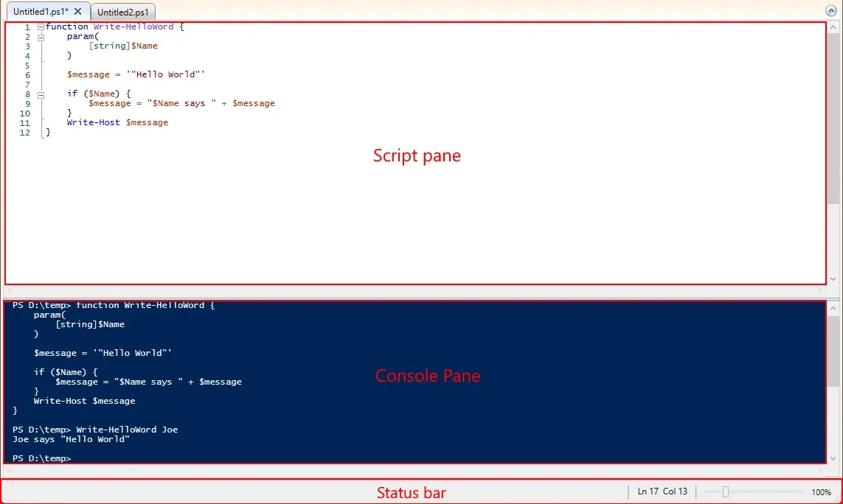Click line number 12 in the script gutter
The width and height of the screenshot is (843, 504).
(25, 133)
